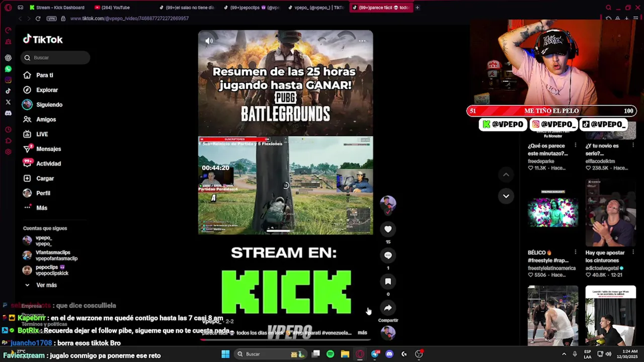Open the Amigos section
This screenshot has height=362, width=644.
[x=40, y=120]
